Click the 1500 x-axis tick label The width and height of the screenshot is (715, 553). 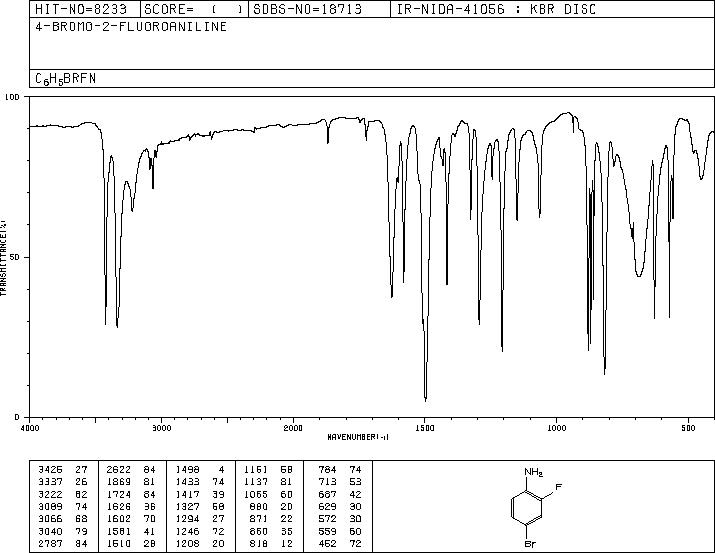(425, 428)
